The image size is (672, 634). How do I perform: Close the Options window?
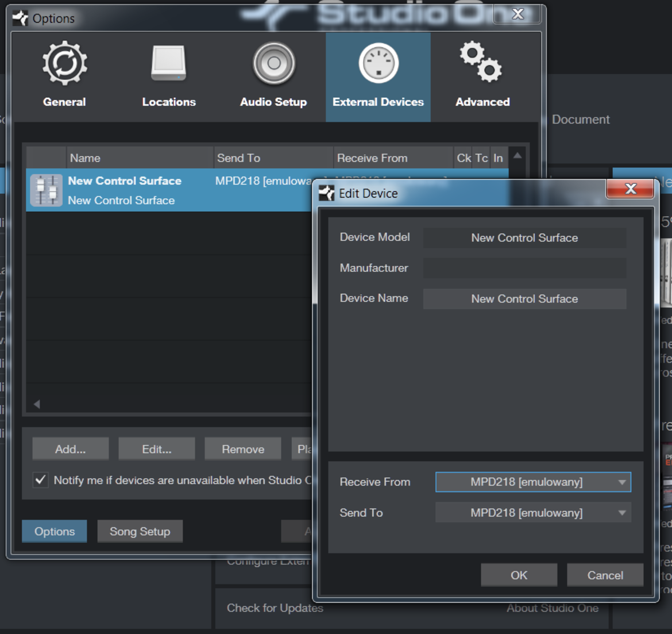point(517,14)
